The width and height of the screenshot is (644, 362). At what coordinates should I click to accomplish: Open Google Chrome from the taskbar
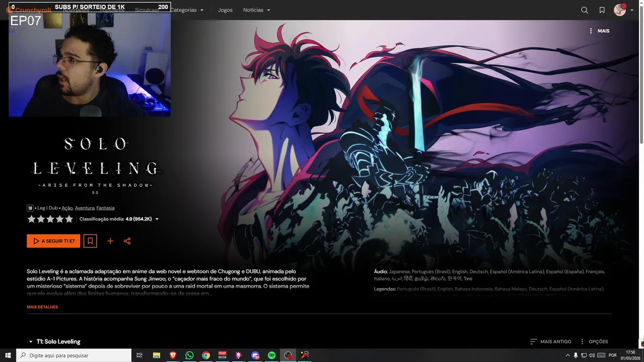206,355
